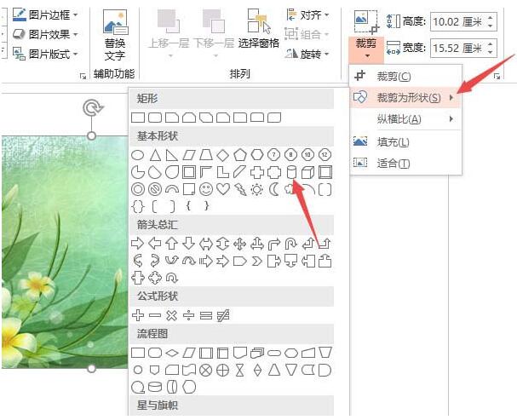
Task: Select the sun shape in basic shapes
Action: click(x=256, y=189)
